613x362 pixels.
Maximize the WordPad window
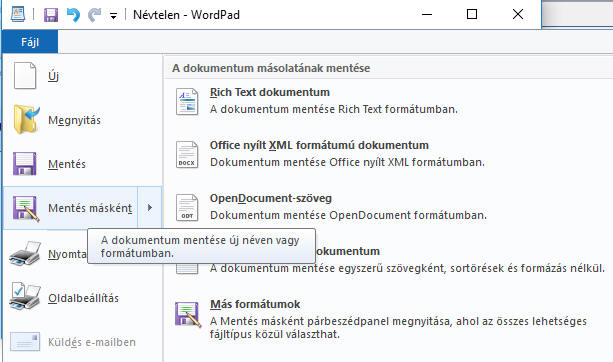pyautogui.click(x=472, y=14)
